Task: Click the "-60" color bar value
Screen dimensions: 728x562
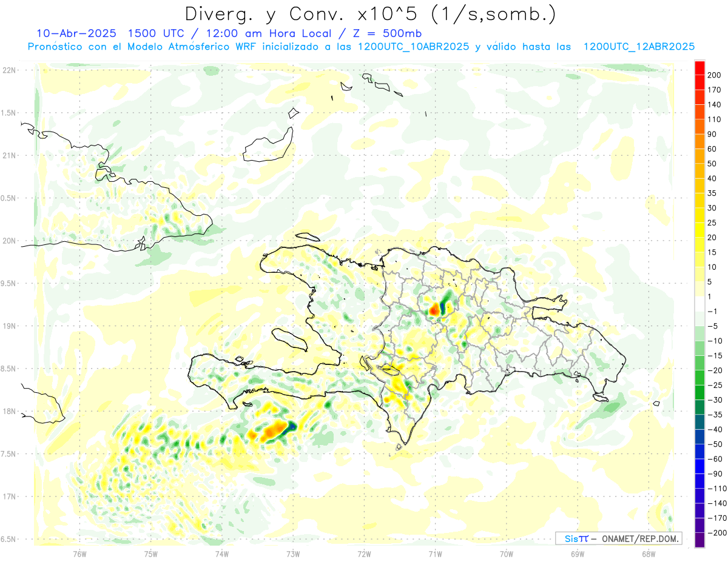Action: [x=715, y=459]
